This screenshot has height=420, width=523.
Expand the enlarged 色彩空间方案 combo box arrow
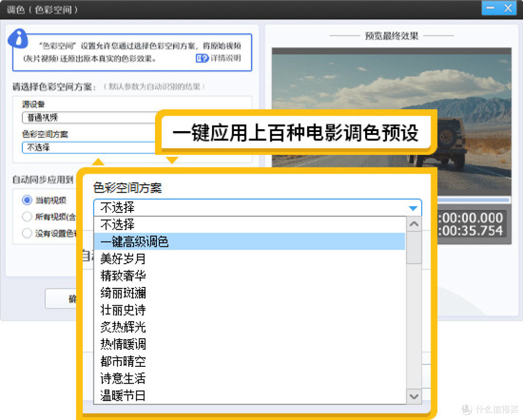(413, 208)
